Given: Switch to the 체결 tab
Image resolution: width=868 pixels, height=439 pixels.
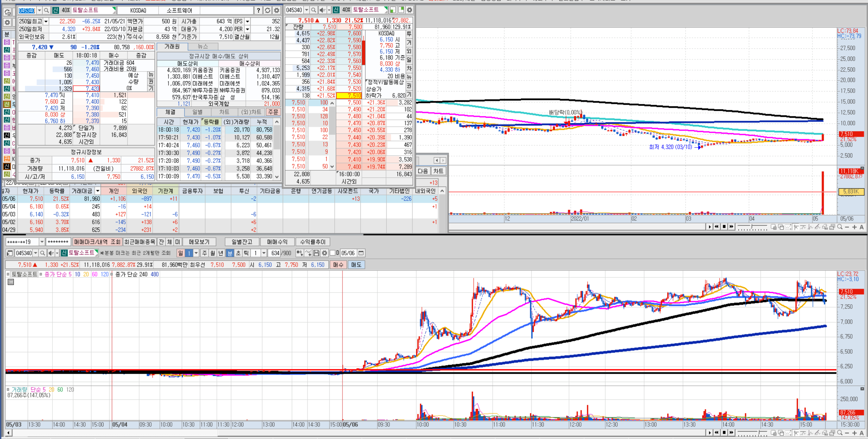Looking at the screenshot, I should pyautogui.click(x=170, y=112).
